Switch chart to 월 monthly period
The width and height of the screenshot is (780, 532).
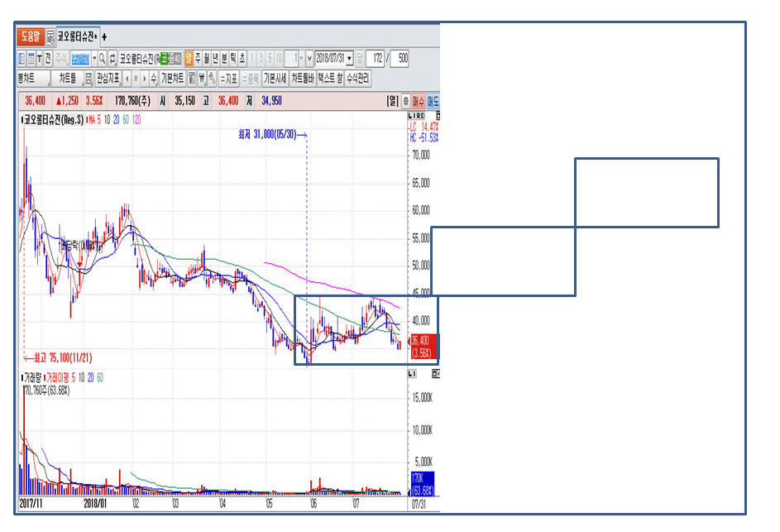click(x=207, y=59)
